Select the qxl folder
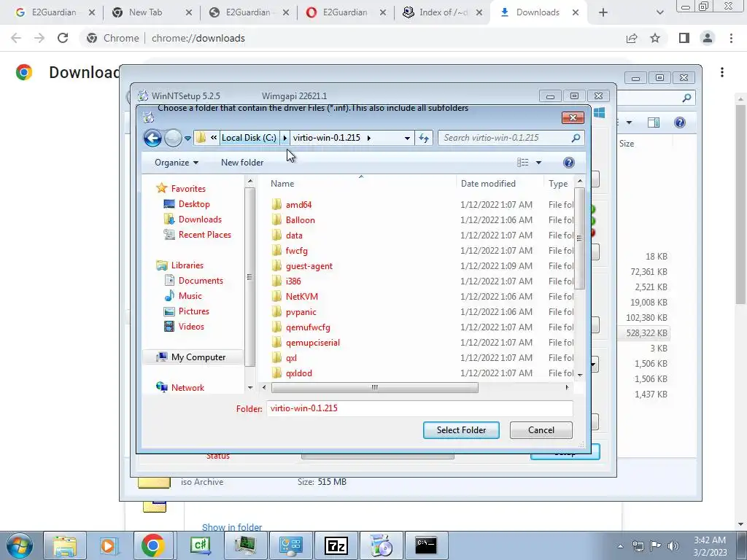The image size is (747, 560). 291,357
